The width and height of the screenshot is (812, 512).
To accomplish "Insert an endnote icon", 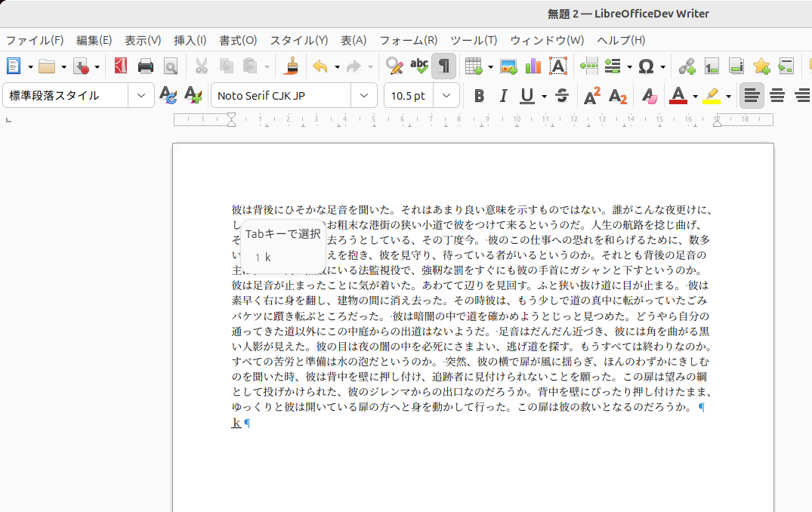I will [x=736, y=66].
